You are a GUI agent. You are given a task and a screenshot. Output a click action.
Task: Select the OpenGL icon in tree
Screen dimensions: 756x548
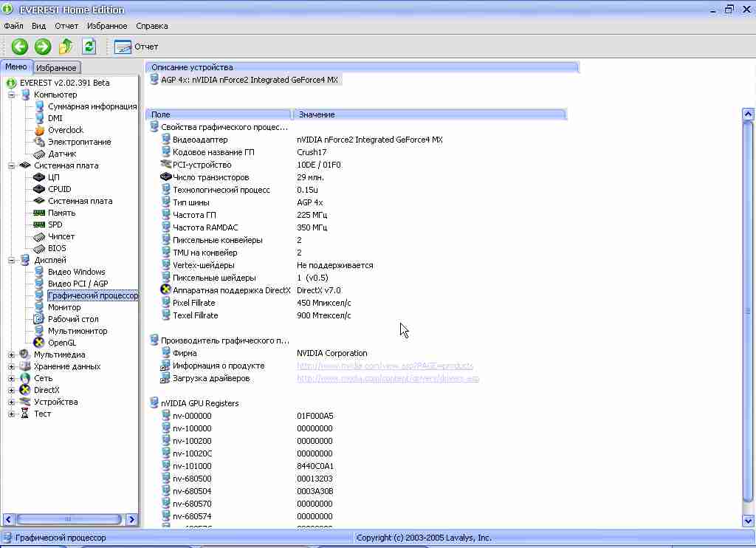[39, 343]
